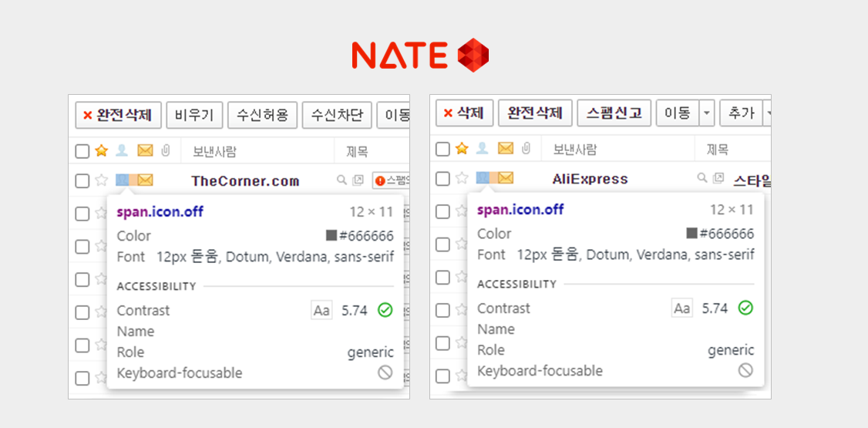The height and width of the screenshot is (428, 868).
Task: Click the red-X 삭제 button
Action: [464, 113]
